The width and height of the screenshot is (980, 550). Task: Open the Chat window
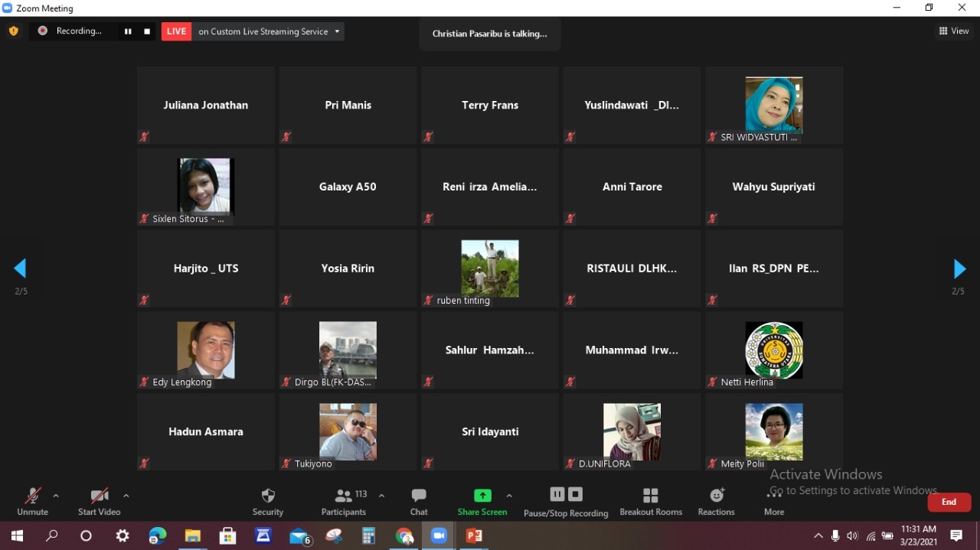[419, 502]
